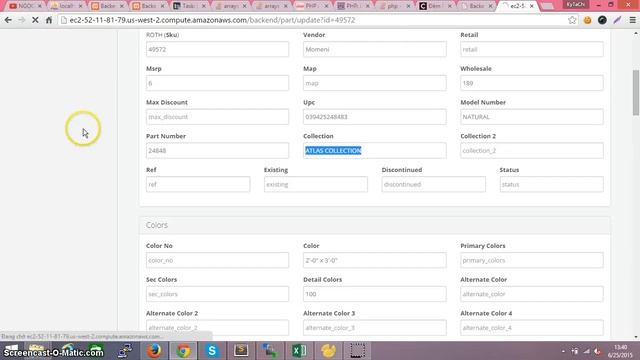Click the Primary Colors field
Image resolution: width=640 pixels, height=360 pixels.
(x=531, y=260)
